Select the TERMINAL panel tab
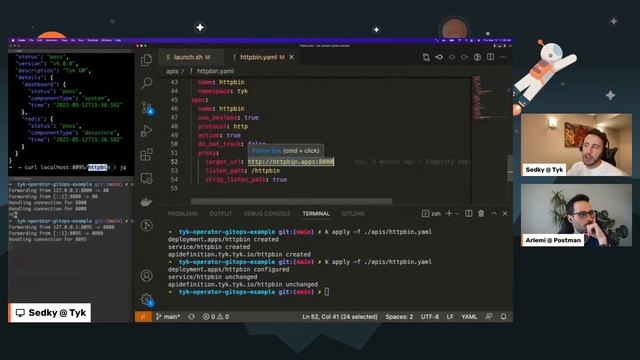The width and height of the screenshot is (640, 360). 316,214
